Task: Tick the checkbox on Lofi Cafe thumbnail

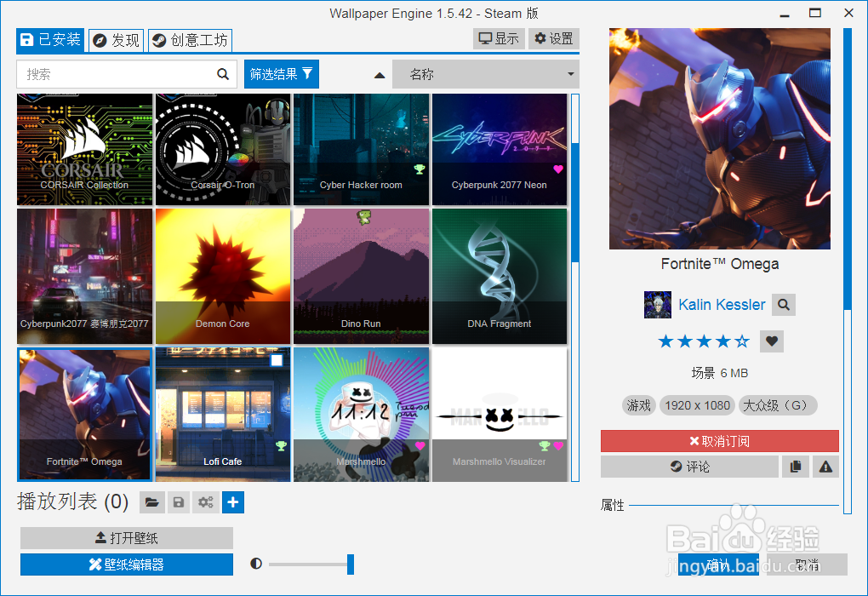Action: point(277,361)
